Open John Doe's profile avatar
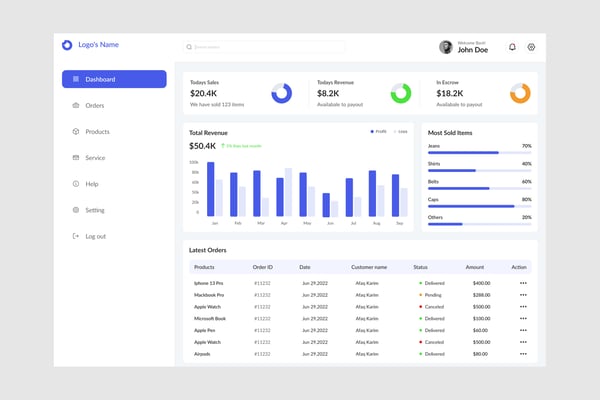Image resolution: width=600 pixels, height=400 pixels. pyautogui.click(x=445, y=47)
